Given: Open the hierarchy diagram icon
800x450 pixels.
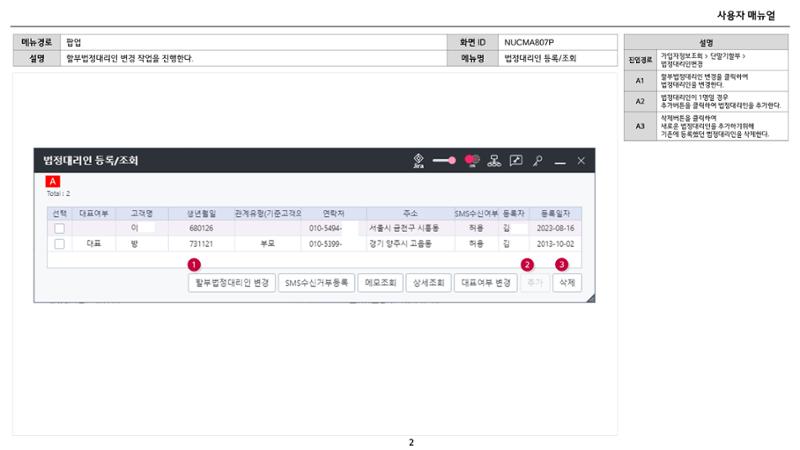Looking at the screenshot, I should [494, 161].
